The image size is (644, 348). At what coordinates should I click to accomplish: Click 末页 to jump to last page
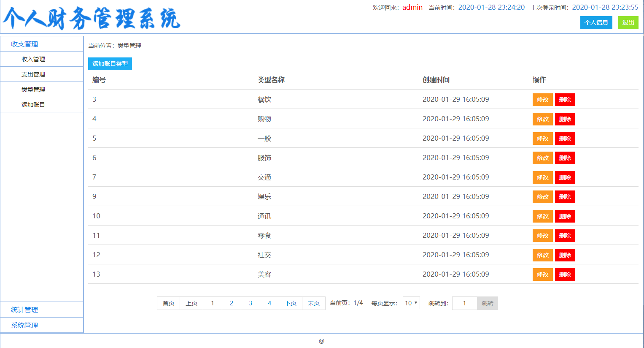[x=313, y=303]
